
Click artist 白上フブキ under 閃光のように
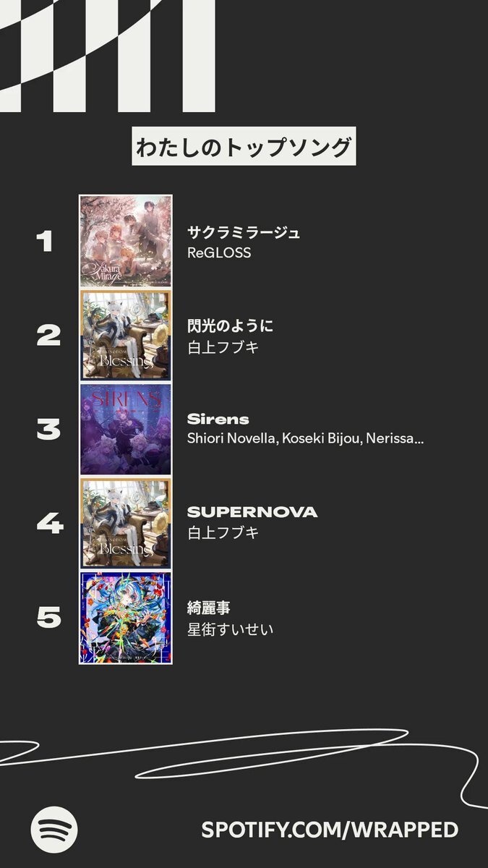pyautogui.click(x=223, y=347)
